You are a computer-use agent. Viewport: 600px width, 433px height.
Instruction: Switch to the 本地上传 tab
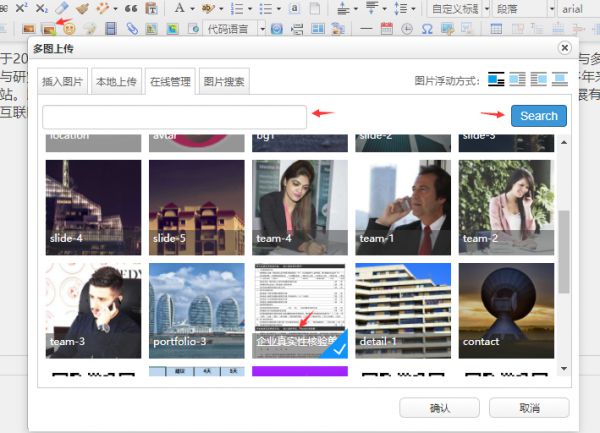(116, 81)
